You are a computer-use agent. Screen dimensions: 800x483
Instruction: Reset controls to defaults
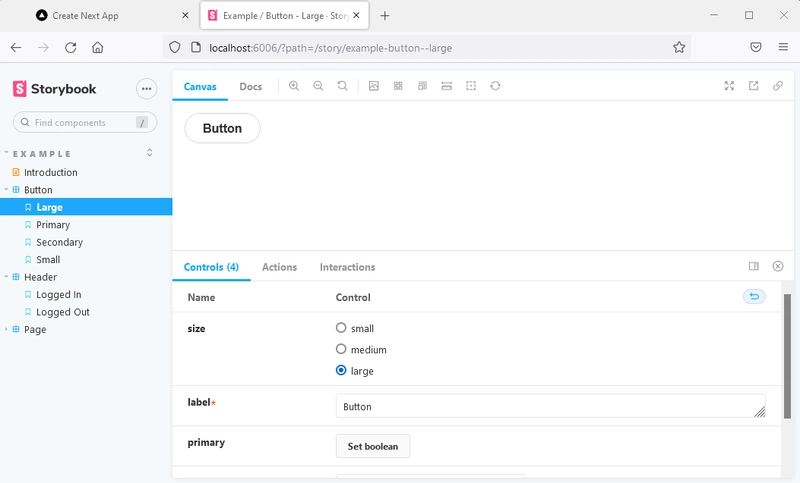click(754, 296)
